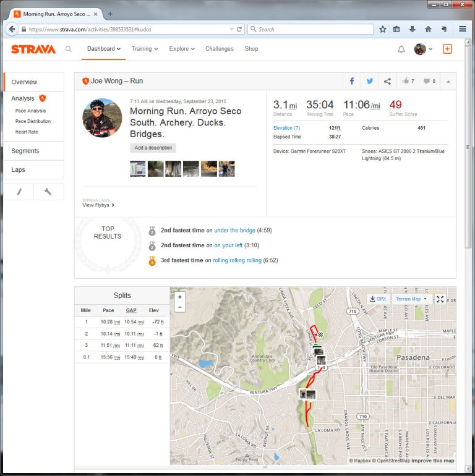475x476 pixels.
Task: Select the Overview sidebar tab
Action: [x=34, y=82]
